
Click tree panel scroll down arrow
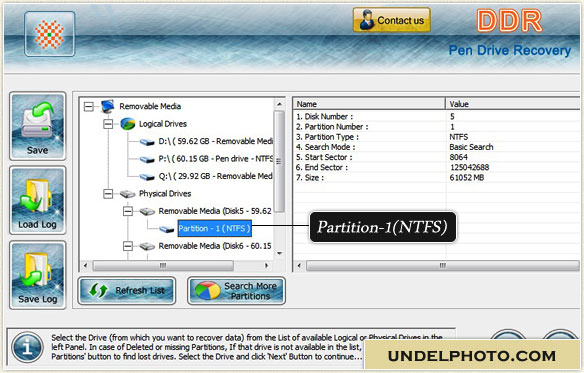tap(279, 253)
